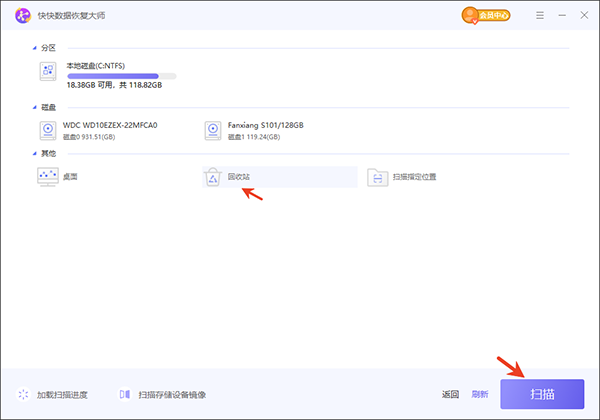Select the recycle bin icon
This screenshot has height=420, width=600.
[x=213, y=177]
